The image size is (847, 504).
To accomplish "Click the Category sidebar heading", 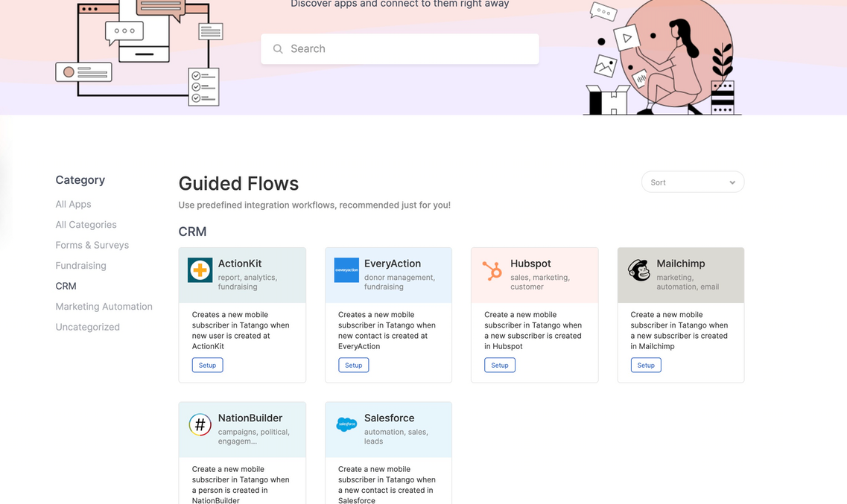I will click(80, 179).
